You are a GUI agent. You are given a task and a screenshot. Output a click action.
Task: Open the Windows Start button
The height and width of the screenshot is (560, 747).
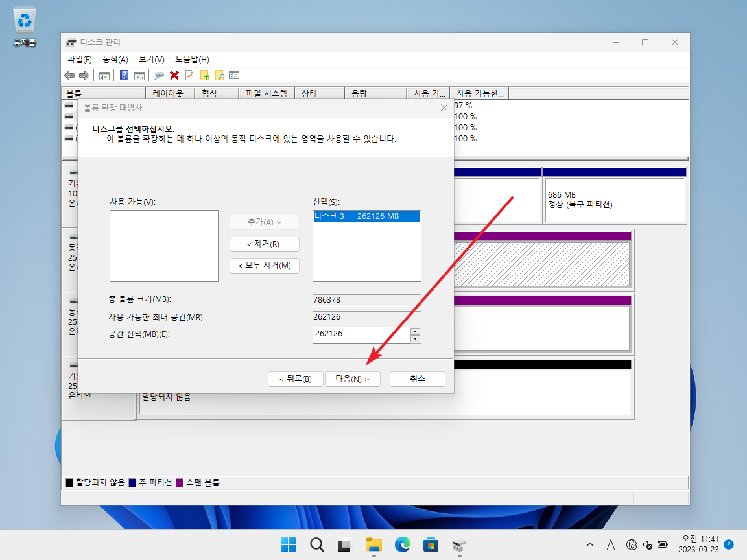[288, 544]
